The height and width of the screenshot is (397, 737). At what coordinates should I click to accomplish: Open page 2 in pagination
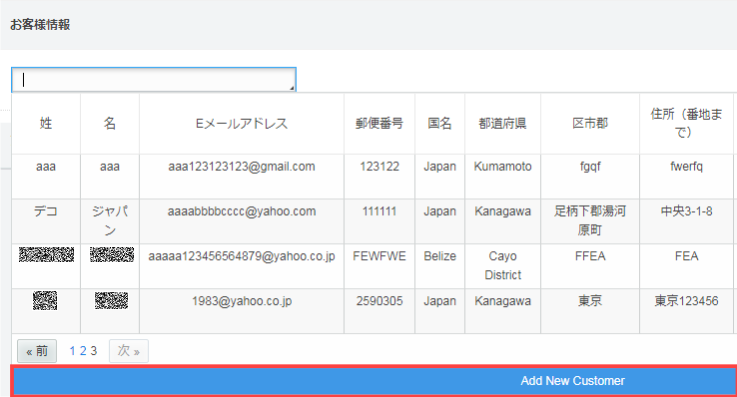[x=83, y=351]
